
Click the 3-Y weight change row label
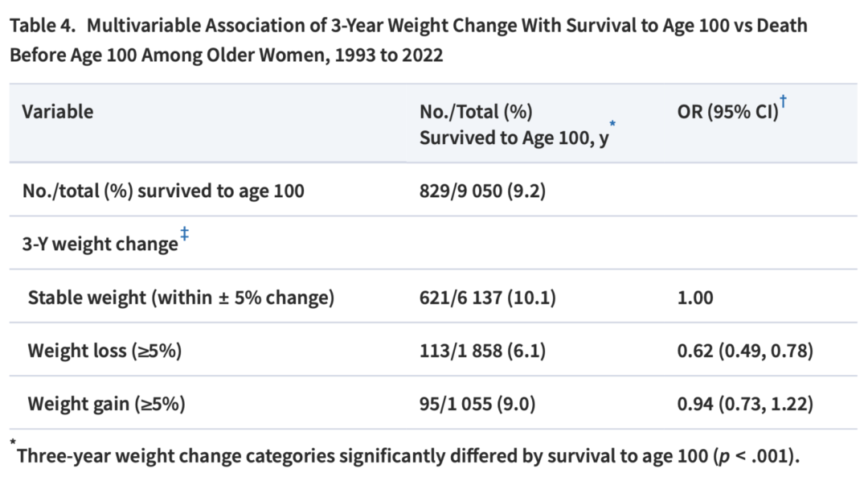(100, 244)
